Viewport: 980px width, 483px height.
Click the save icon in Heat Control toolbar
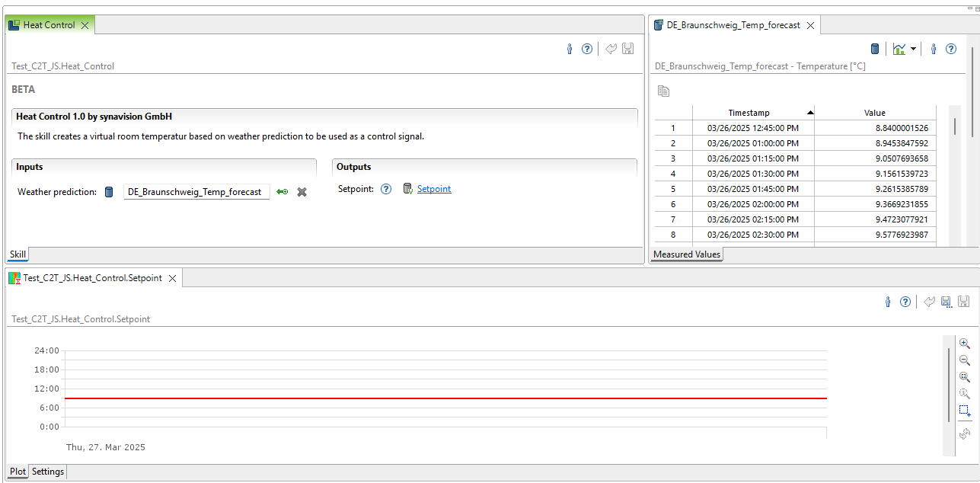(628, 49)
